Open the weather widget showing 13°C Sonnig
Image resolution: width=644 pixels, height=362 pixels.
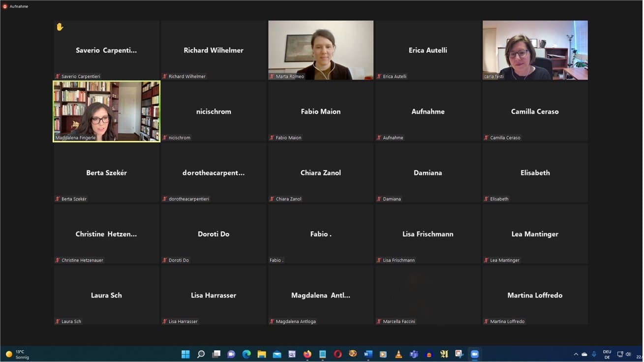17,354
